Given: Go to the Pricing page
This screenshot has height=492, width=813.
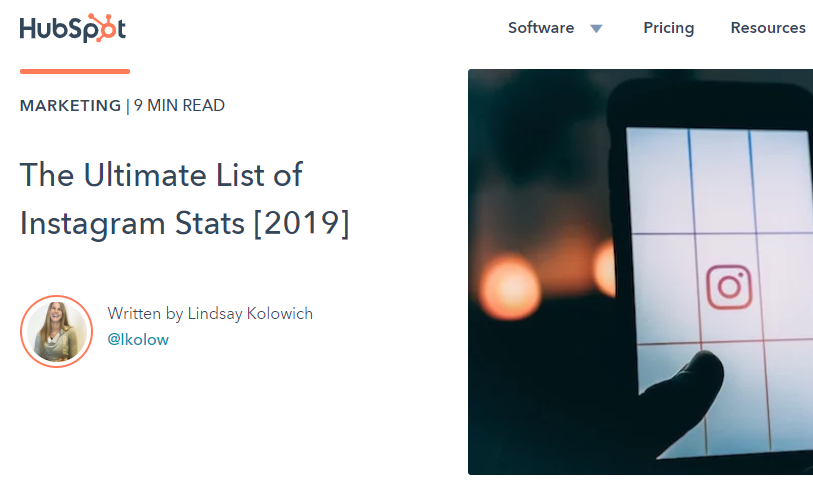Looking at the screenshot, I should (668, 28).
